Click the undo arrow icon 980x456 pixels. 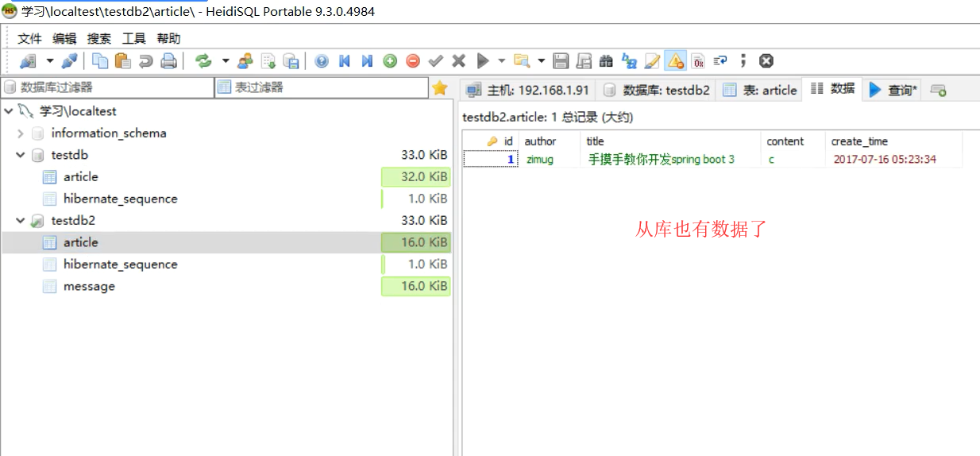pos(145,61)
